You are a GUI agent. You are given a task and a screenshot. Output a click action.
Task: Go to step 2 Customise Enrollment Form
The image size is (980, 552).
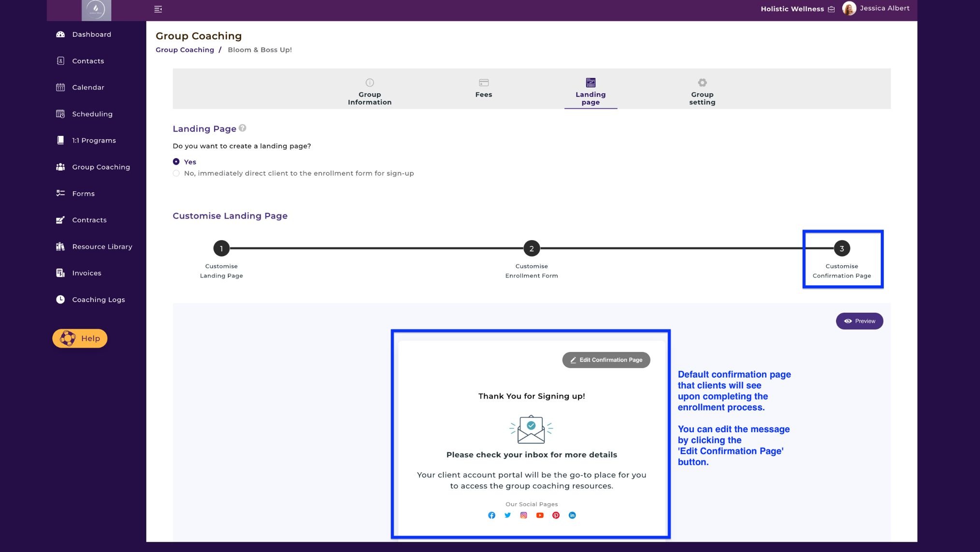click(x=532, y=248)
